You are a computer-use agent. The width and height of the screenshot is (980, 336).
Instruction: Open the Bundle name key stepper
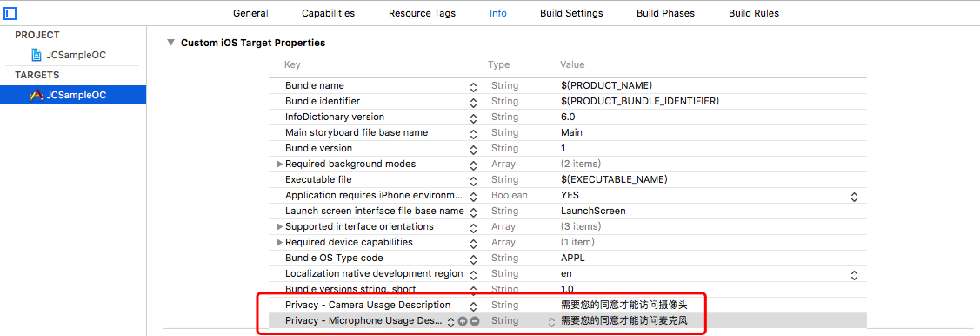(473, 85)
